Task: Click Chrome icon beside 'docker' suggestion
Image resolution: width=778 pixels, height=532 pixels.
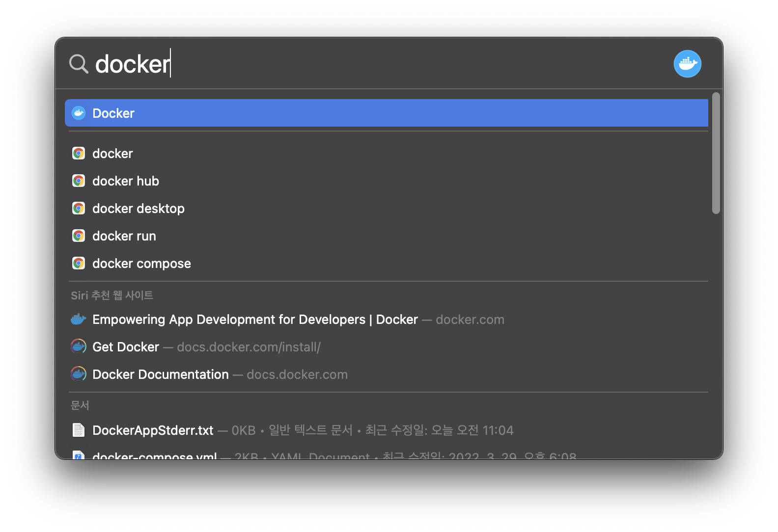Action: [79, 154]
